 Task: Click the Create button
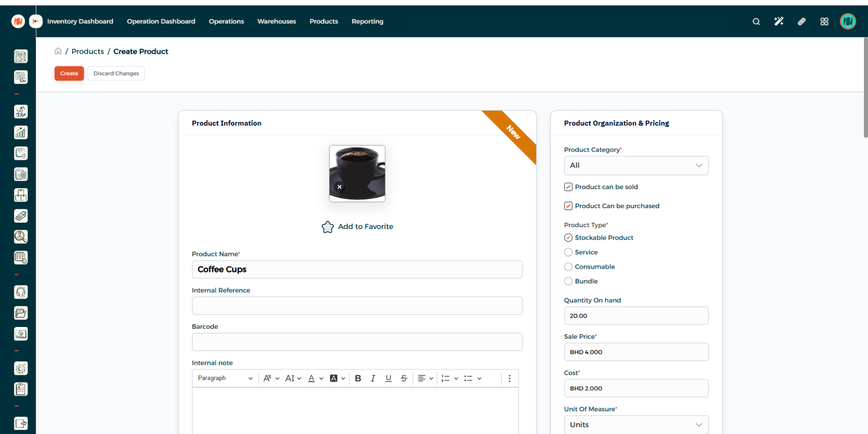point(69,73)
